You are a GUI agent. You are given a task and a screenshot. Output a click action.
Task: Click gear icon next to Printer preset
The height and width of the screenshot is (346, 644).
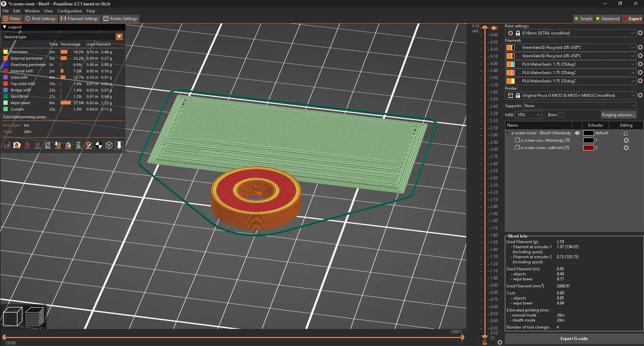[640, 95]
